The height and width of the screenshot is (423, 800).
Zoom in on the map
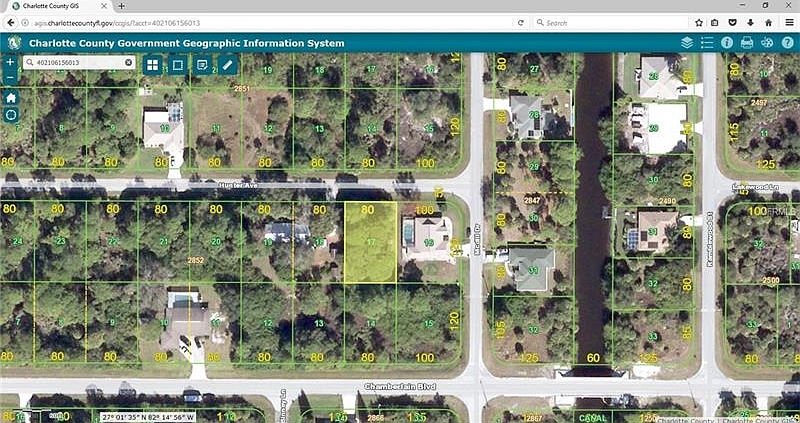coord(10,62)
